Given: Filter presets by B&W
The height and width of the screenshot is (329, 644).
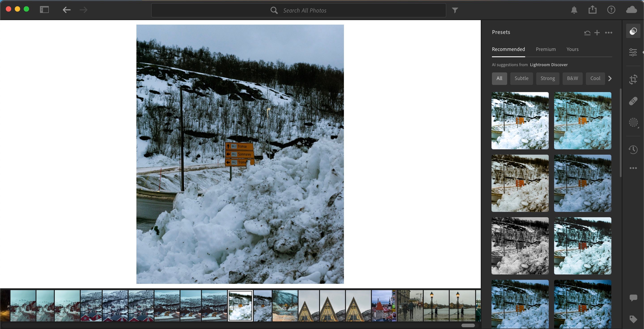Looking at the screenshot, I should click(572, 78).
